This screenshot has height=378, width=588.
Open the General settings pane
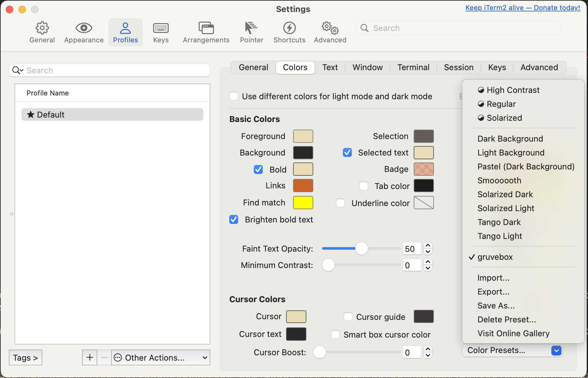42,32
